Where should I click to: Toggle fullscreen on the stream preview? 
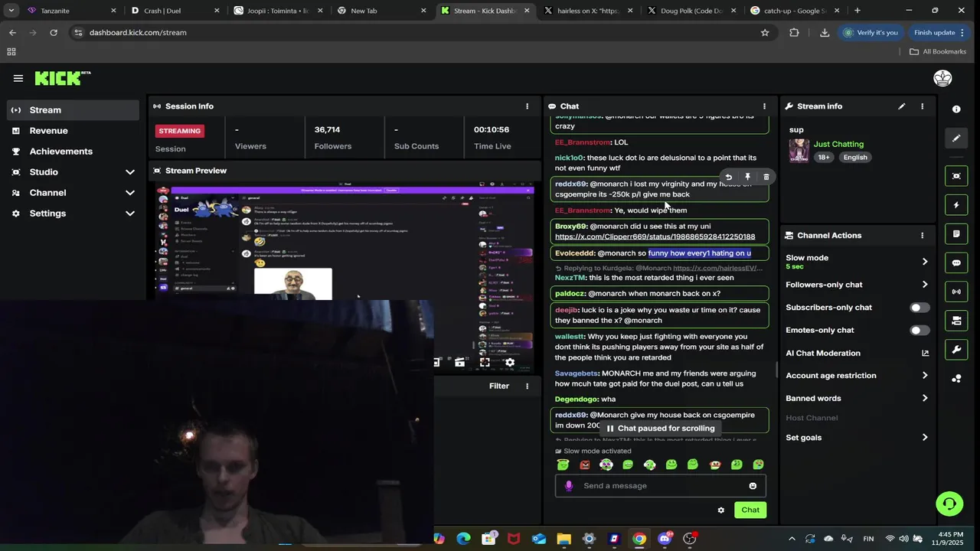point(485,363)
